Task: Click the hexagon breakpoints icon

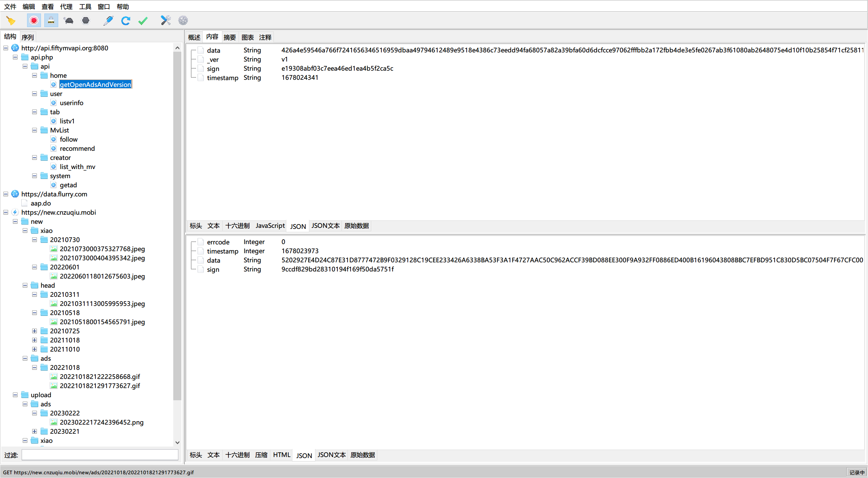Action: (86, 21)
